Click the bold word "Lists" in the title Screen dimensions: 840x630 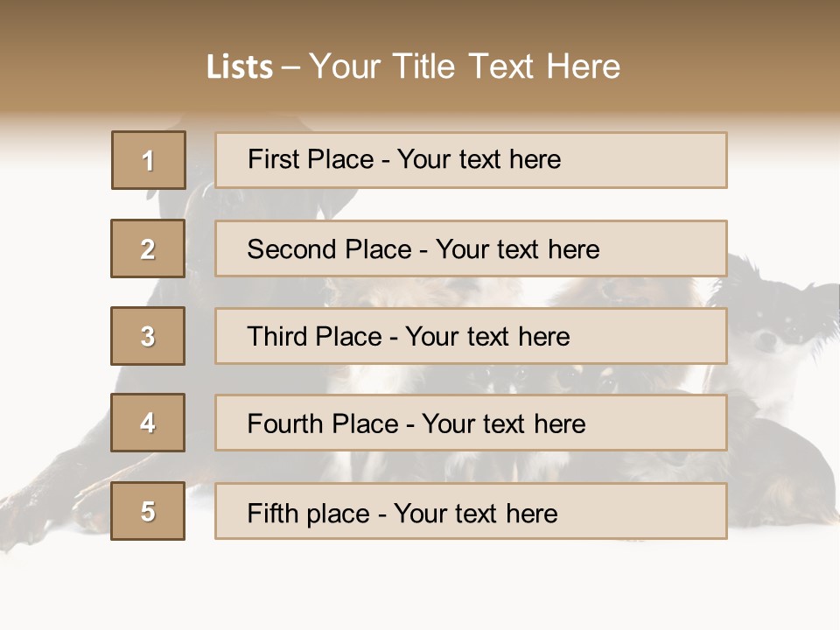click(240, 67)
